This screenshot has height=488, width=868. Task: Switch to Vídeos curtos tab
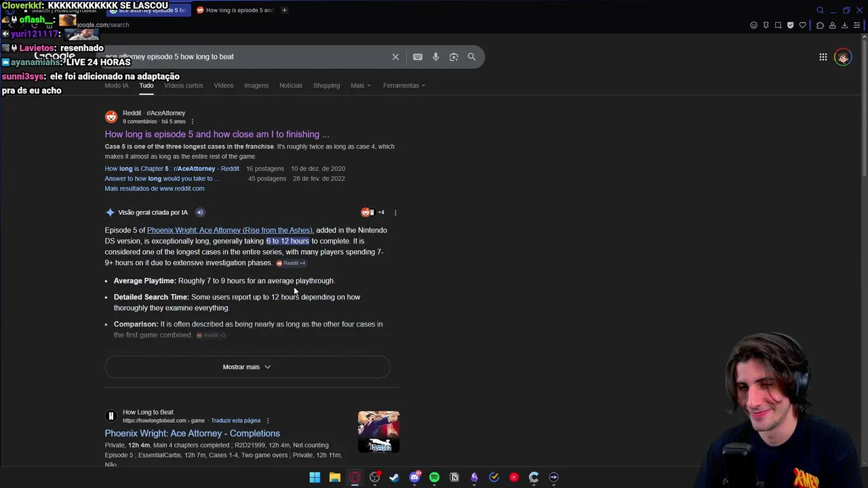183,85
